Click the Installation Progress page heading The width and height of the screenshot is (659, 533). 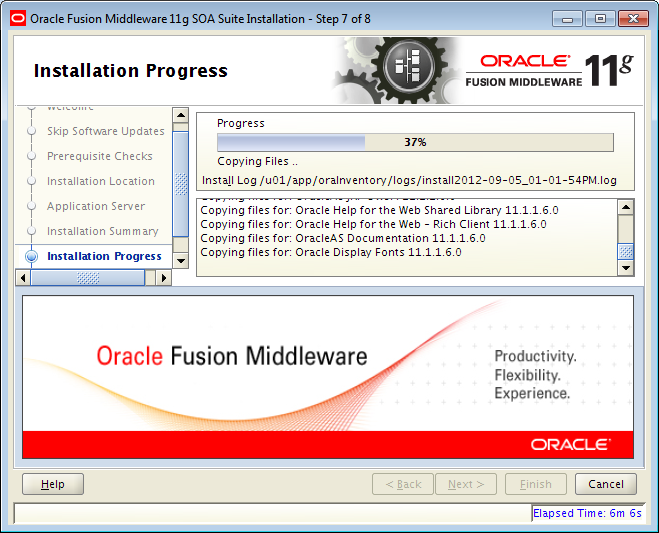131,71
